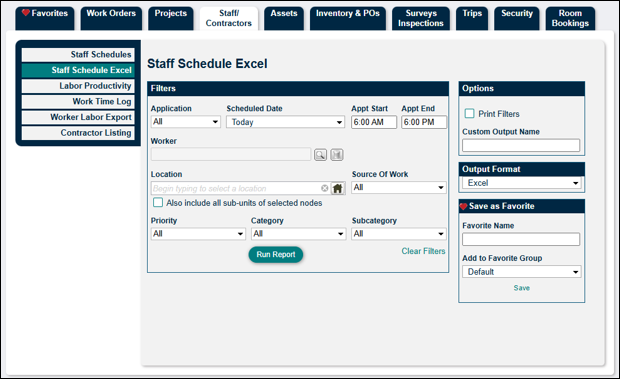Open the Add to Favorite Group dropdown
This screenshot has height=379, width=620.
coord(522,272)
